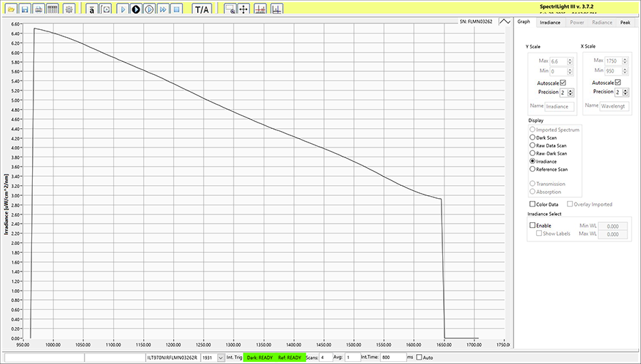Adjust the X Scale Precision stepper
Screen dimensions: 641x364
pyautogui.click(x=625, y=92)
